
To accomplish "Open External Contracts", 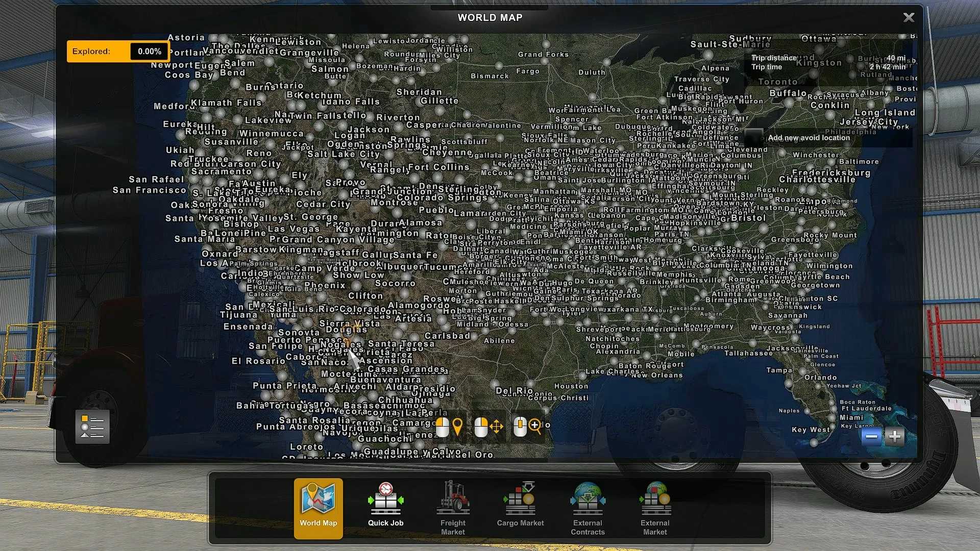I will (587, 508).
